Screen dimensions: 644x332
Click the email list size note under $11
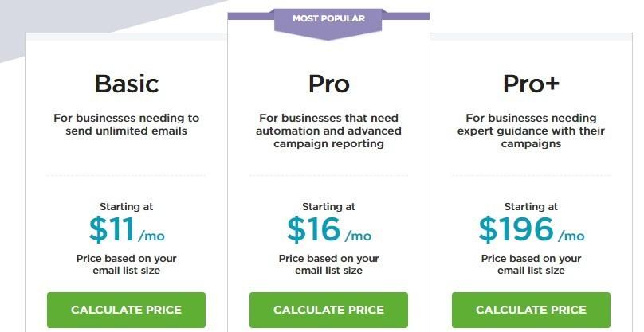(x=126, y=264)
